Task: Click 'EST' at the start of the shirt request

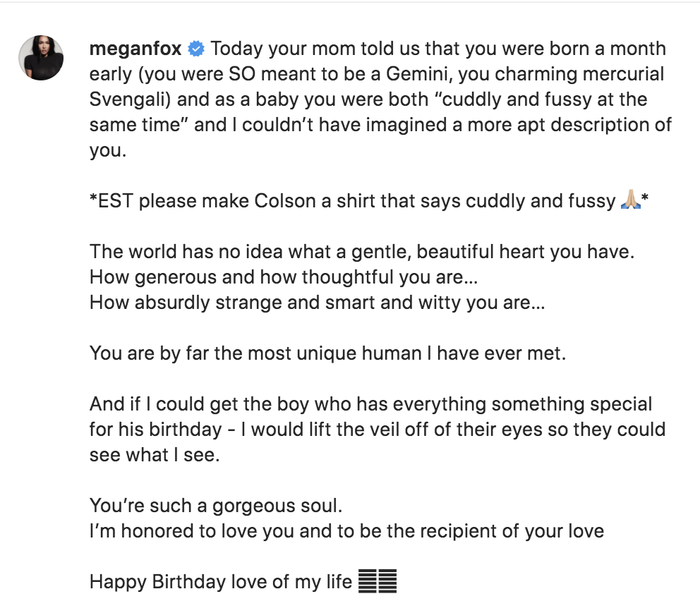Action: click(x=115, y=201)
